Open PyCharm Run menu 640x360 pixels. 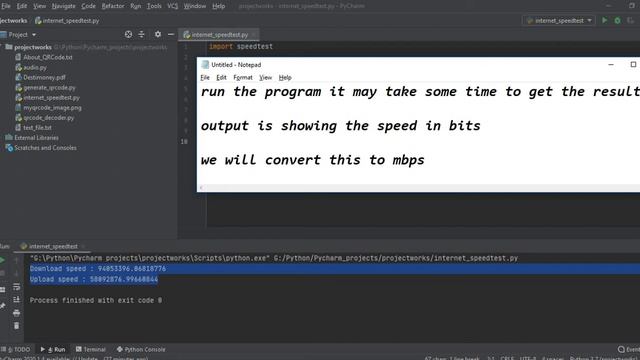coord(136,6)
